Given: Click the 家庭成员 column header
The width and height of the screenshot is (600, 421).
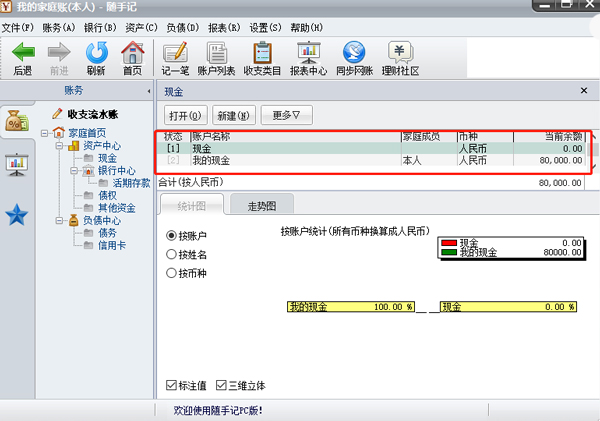Looking at the screenshot, I should 429,136.
